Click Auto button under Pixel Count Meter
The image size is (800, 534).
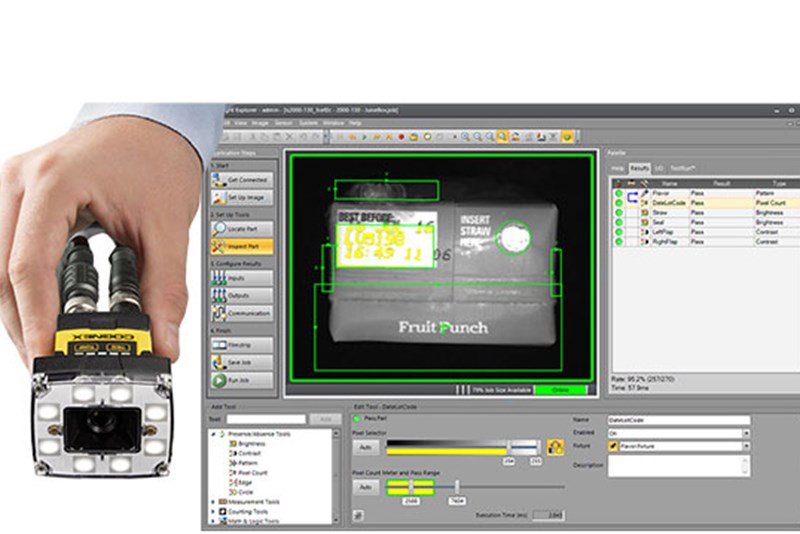[366, 488]
